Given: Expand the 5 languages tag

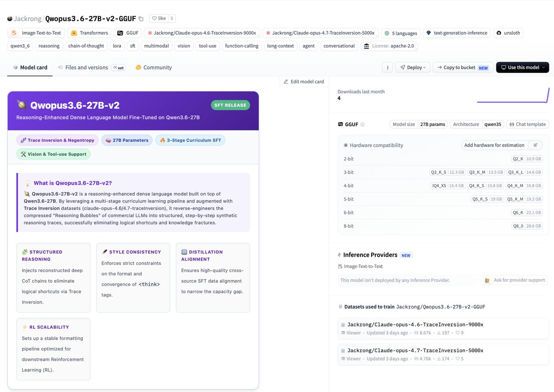Looking at the screenshot, I should pos(401,33).
